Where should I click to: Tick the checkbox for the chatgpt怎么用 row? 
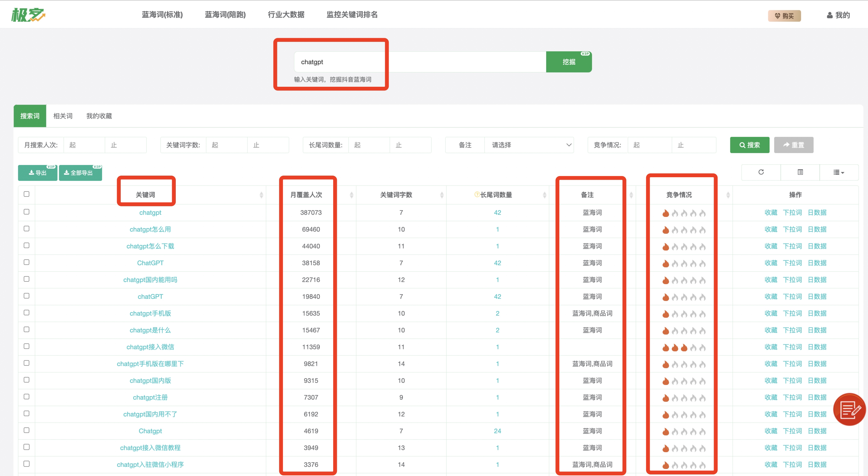click(27, 229)
